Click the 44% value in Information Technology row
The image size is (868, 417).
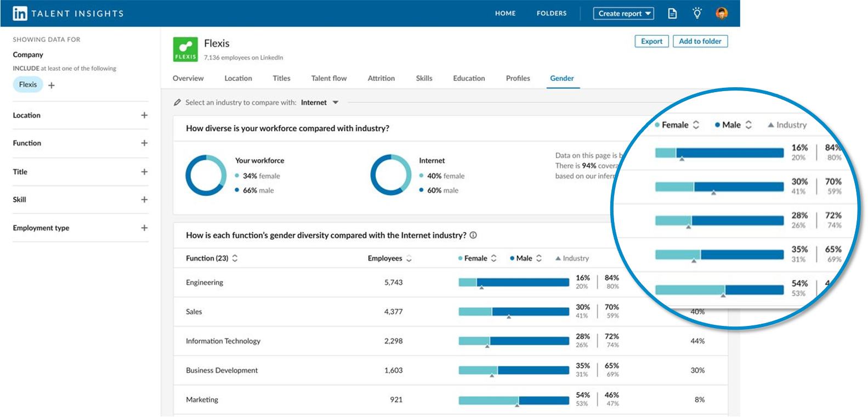click(x=697, y=341)
